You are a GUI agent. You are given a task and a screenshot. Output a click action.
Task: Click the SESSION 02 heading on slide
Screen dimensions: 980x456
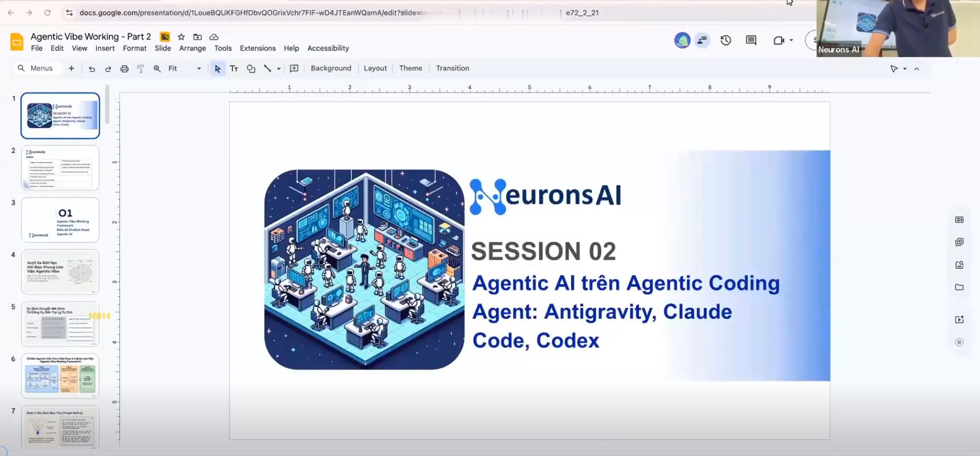(543, 251)
